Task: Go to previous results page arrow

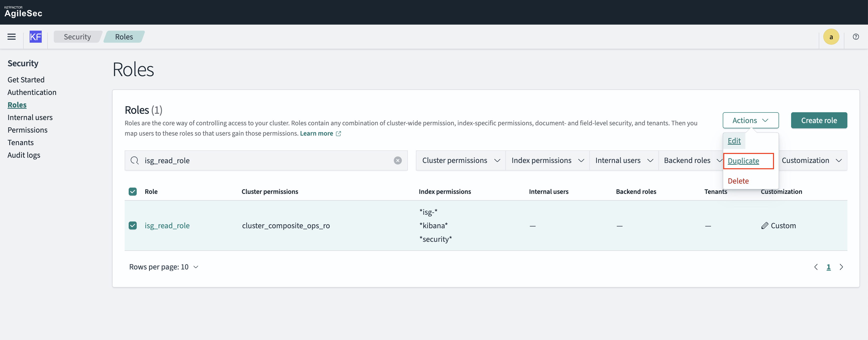Action: pyautogui.click(x=816, y=267)
